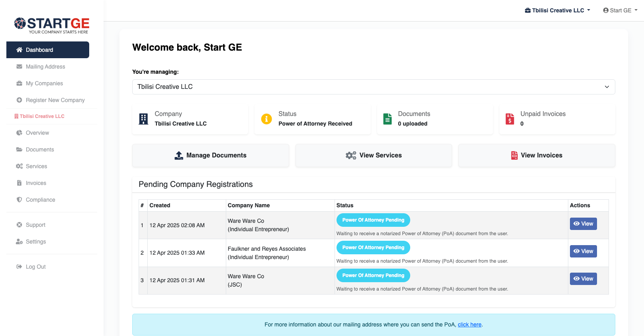The image size is (644, 336).
Task: Click the gears icon on View Services
Action: (x=351, y=155)
